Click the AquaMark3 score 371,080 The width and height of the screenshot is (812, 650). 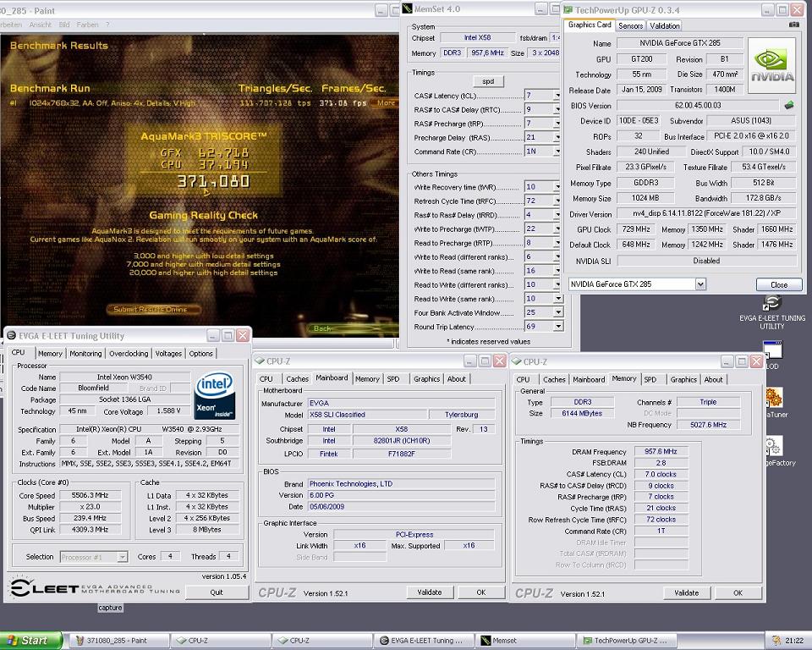tap(213, 181)
